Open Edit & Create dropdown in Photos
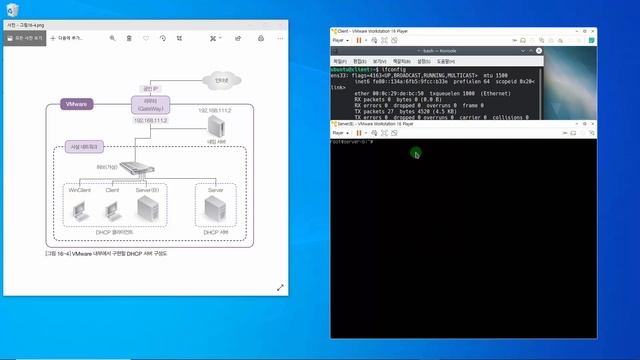The width and height of the screenshot is (640, 360). 216,38
